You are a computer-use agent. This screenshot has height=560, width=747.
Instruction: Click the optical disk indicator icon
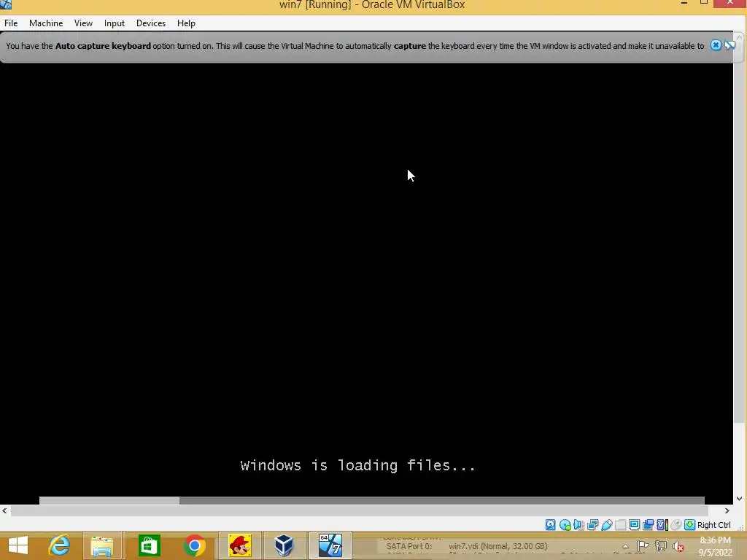(x=565, y=525)
